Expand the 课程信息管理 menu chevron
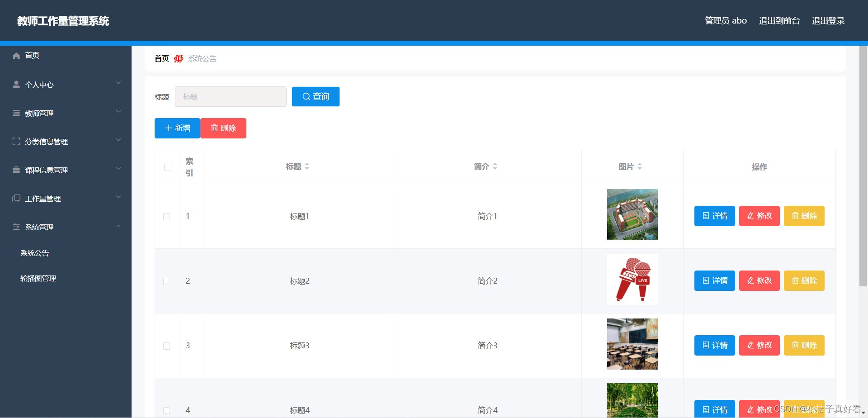The height and width of the screenshot is (418, 868). [118, 169]
